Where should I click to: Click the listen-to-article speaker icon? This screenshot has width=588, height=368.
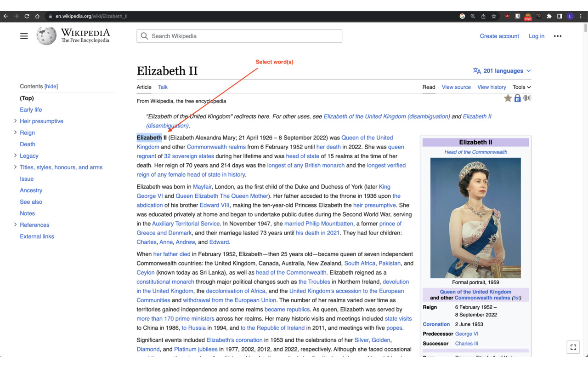(x=527, y=98)
